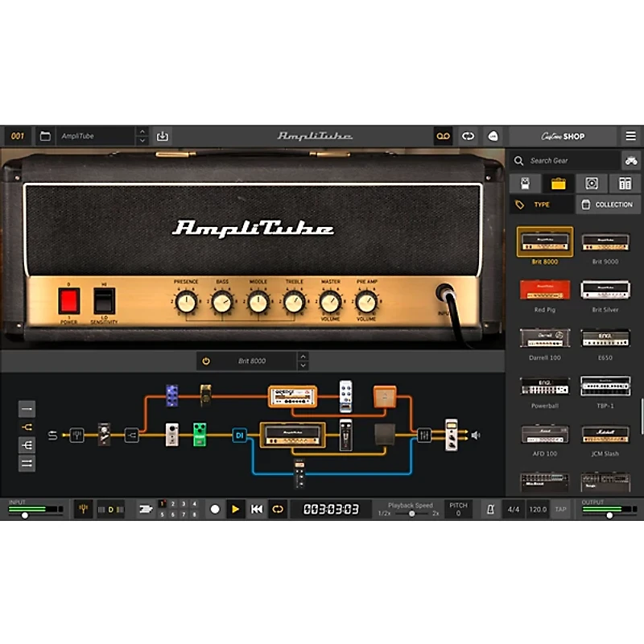Power off the Brit 8000 amp strip
This screenshot has height=644, width=644.
pos(204,361)
